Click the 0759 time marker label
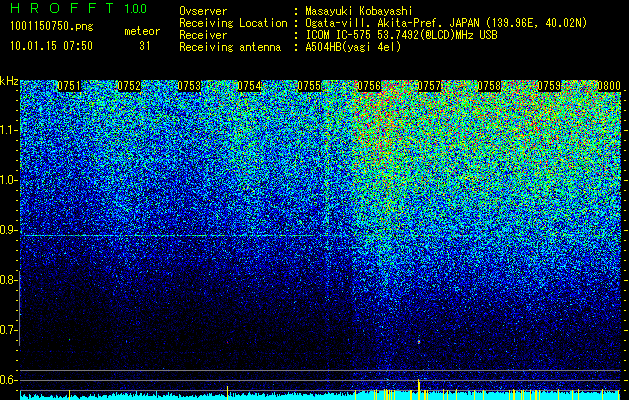The image size is (629, 400). pyautogui.click(x=549, y=86)
